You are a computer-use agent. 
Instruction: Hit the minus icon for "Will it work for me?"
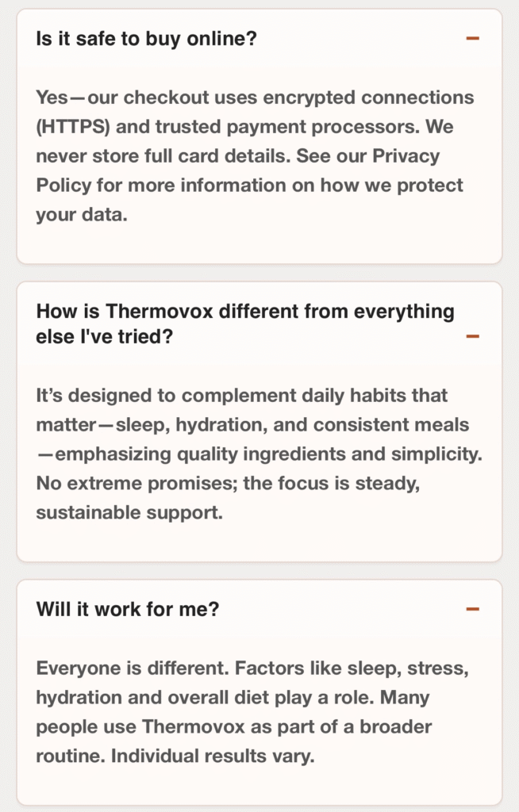[472, 609]
